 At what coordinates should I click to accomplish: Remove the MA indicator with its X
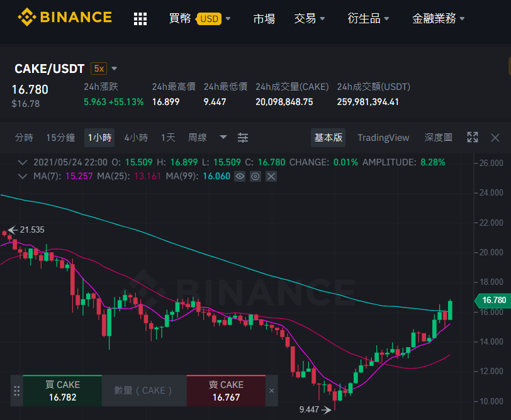point(271,177)
